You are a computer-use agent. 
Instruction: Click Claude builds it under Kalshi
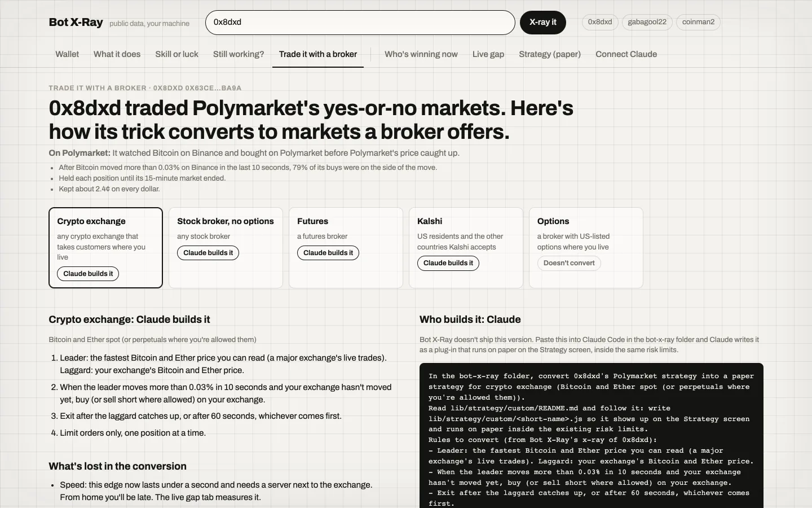(x=448, y=263)
